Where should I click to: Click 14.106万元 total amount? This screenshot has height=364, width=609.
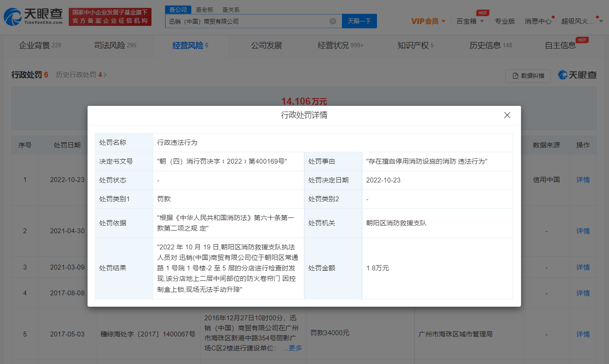click(304, 101)
